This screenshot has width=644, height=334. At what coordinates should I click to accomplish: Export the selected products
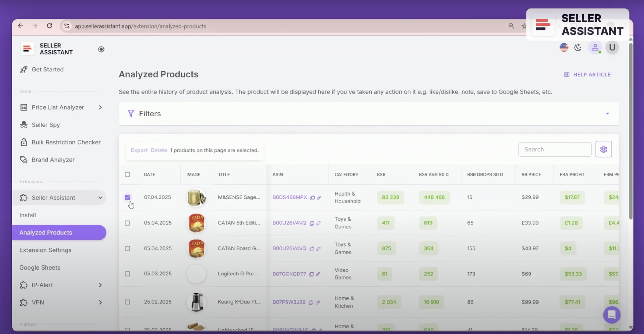coord(139,150)
